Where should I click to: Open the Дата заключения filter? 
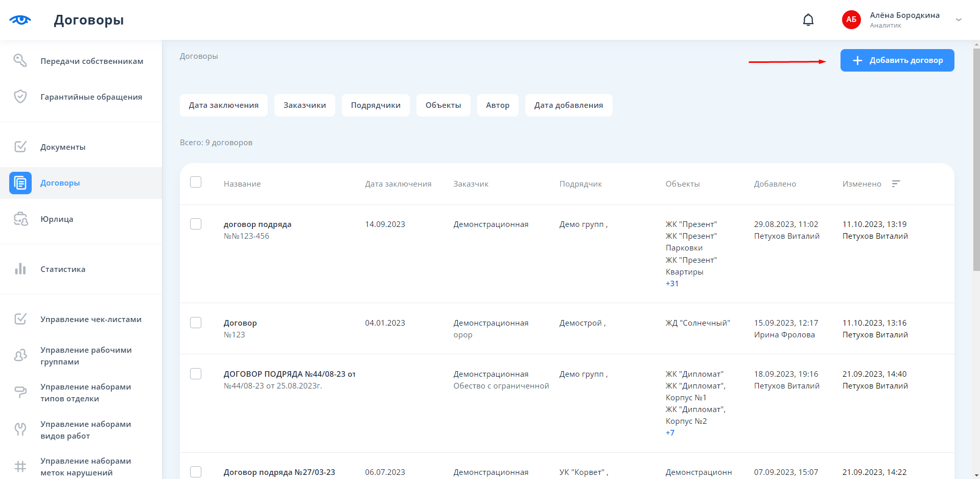tap(223, 105)
